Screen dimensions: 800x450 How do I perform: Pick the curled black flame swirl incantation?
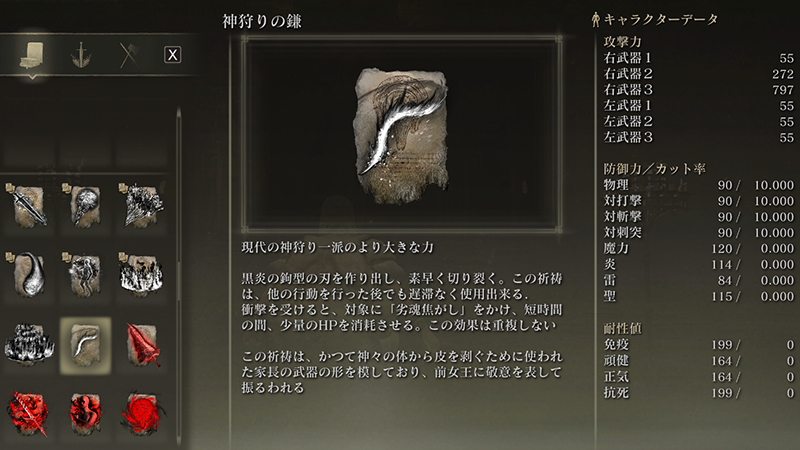click(x=29, y=274)
